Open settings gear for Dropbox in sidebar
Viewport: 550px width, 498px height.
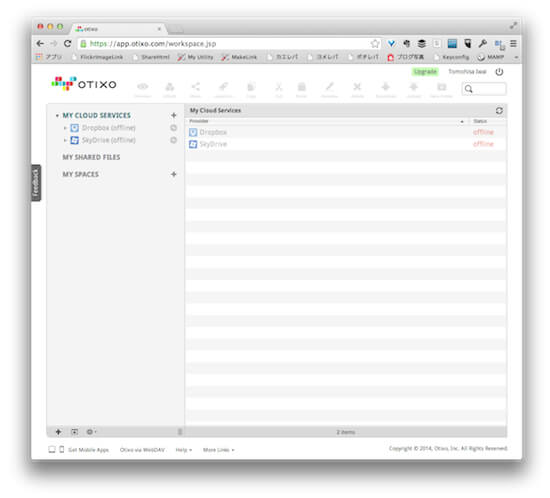pos(173,128)
